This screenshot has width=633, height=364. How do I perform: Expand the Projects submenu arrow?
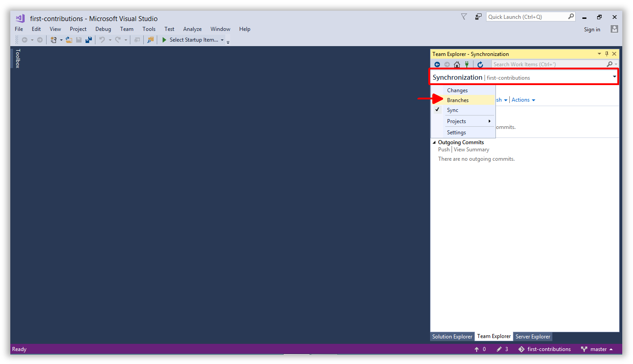(x=490, y=121)
